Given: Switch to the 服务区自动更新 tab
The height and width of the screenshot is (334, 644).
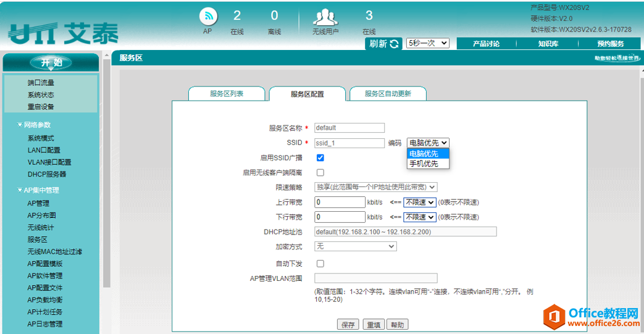Looking at the screenshot, I should tap(388, 94).
